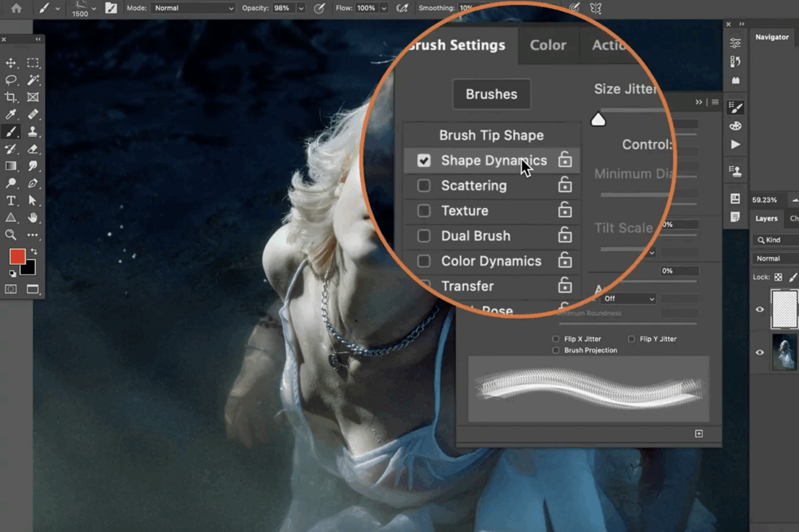Click the red foreground color swatch
Screen dimensions: 799x532
coord(17,257)
